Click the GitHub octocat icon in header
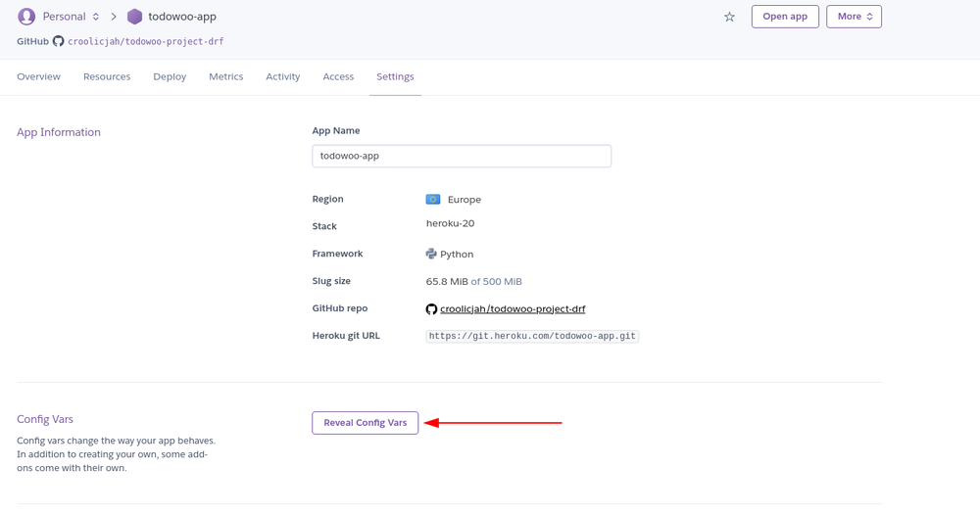 click(x=58, y=41)
